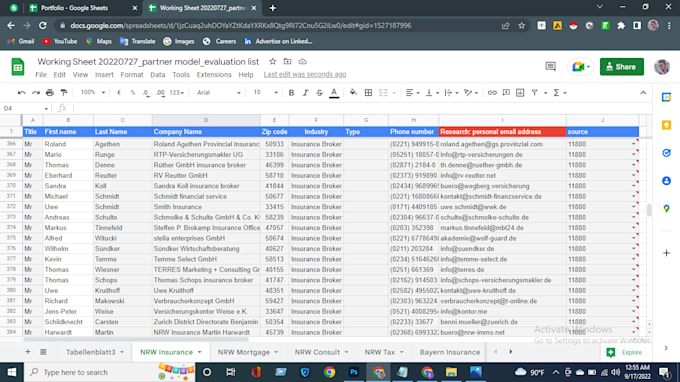This screenshot has width=680, height=382.
Task: Insert a link using link icon
Action: pos(492,93)
